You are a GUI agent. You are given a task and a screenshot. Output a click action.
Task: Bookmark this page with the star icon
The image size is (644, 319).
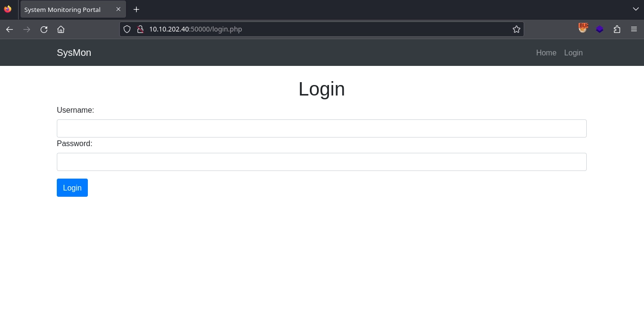pyautogui.click(x=516, y=29)
